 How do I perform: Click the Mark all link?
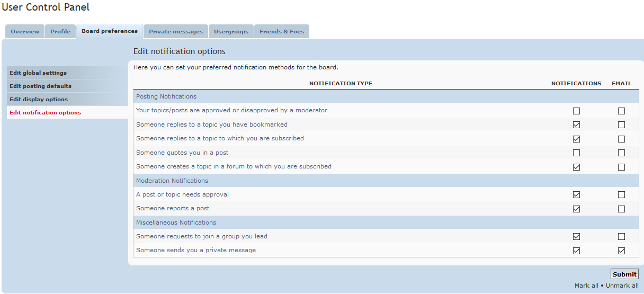coord(586,286)
